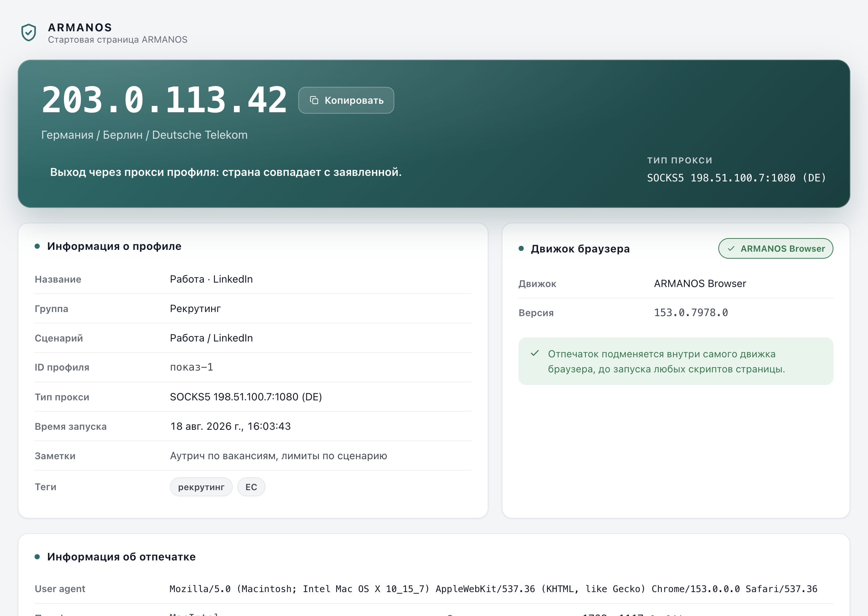Click the User agent string value
This screenshot has height=616, width=868.
[493, 589]
